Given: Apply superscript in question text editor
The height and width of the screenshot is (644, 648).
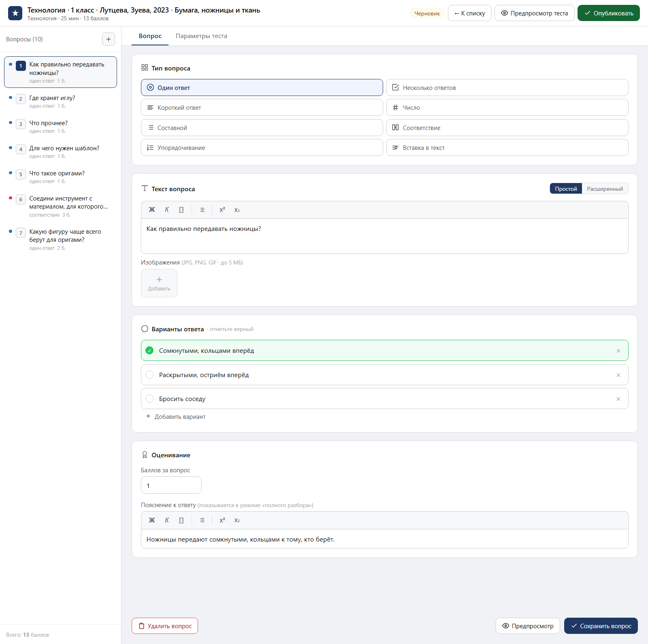Looking at the screenshot, I should (222, 210).
